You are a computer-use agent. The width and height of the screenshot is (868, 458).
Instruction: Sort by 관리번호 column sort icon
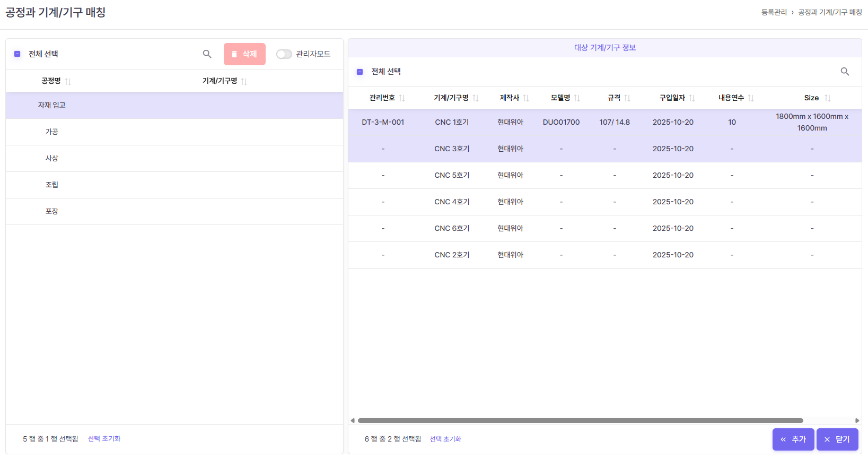tap(402, 98)
